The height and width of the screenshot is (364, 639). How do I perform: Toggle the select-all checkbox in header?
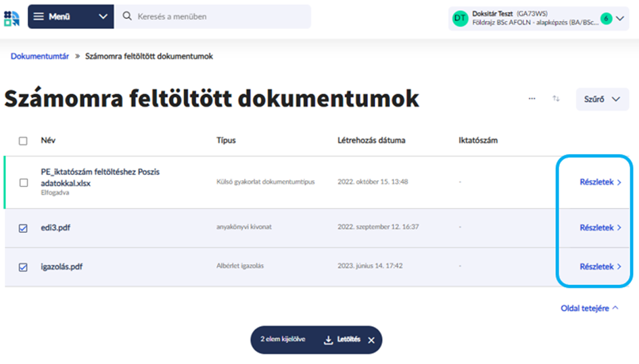pos(24,141)
